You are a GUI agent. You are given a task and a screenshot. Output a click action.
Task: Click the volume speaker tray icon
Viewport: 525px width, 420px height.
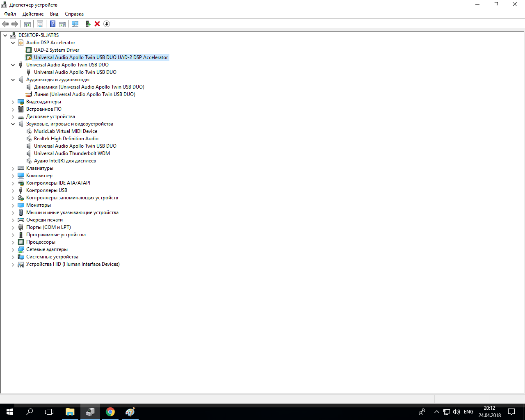[x=457, y=412]
